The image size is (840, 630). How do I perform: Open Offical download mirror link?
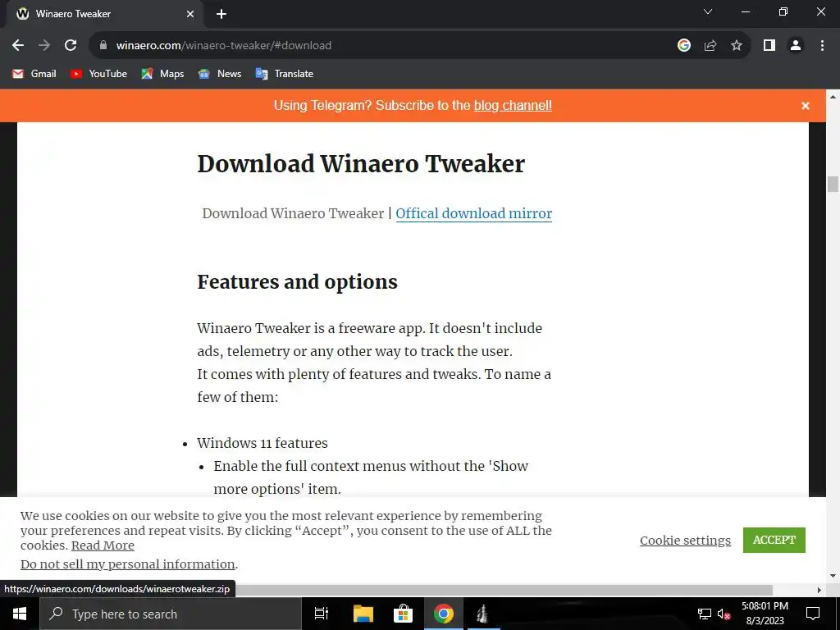473,213
